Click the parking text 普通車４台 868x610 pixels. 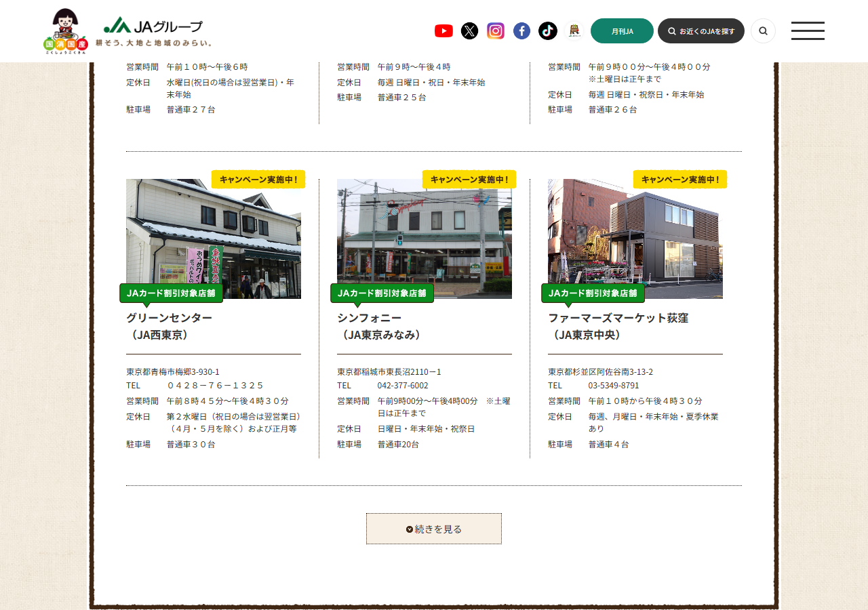click(609, 444)
